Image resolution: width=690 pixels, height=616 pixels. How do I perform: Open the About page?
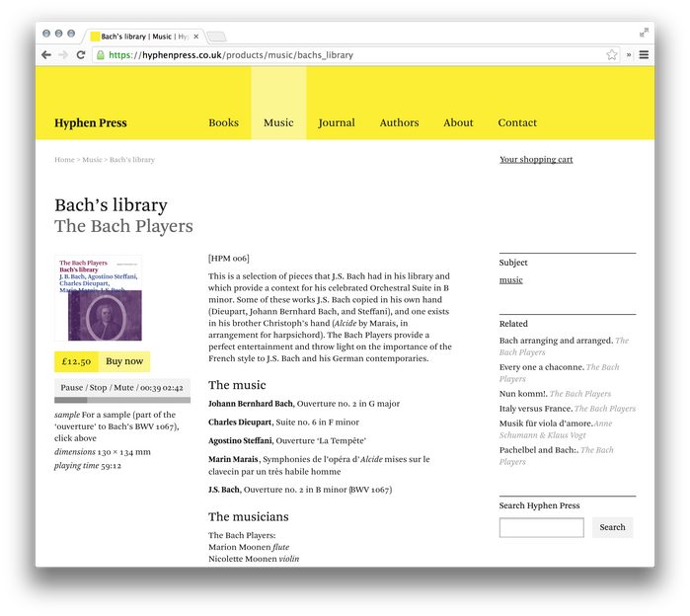(x=458, y=122)
